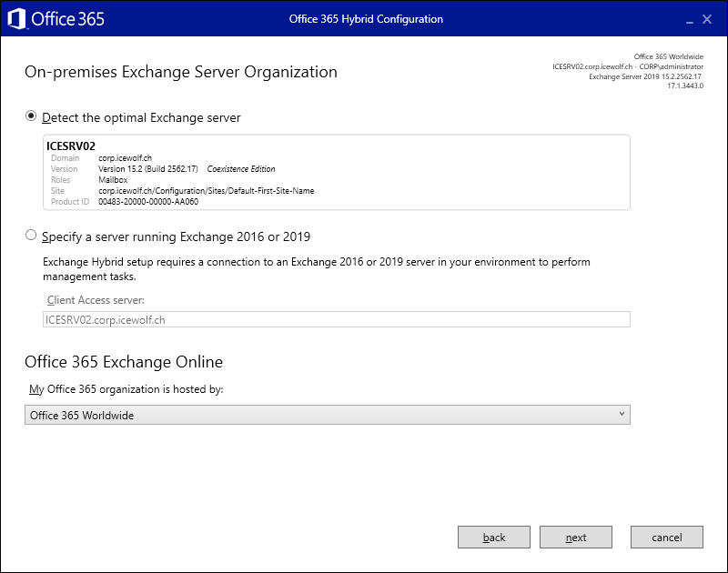Screen dimensions: 728x573
Task: Click the Client Access server input field
Action: 337,319
